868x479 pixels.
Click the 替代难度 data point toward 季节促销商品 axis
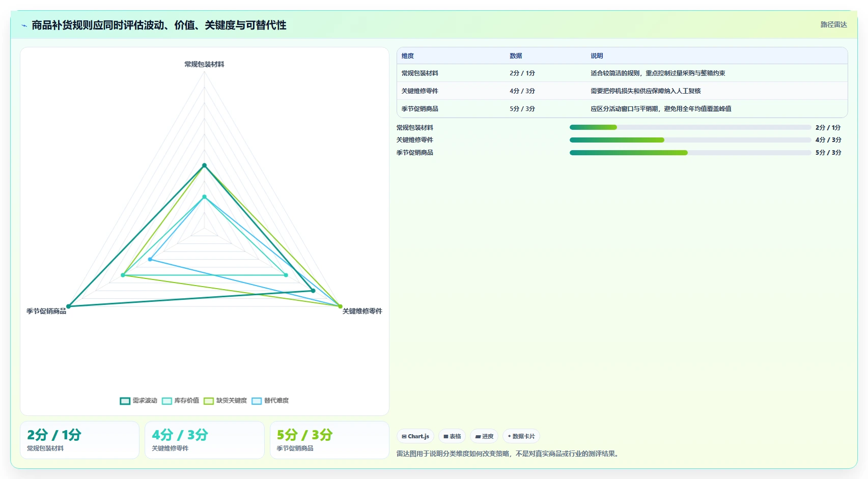point(150,260)
